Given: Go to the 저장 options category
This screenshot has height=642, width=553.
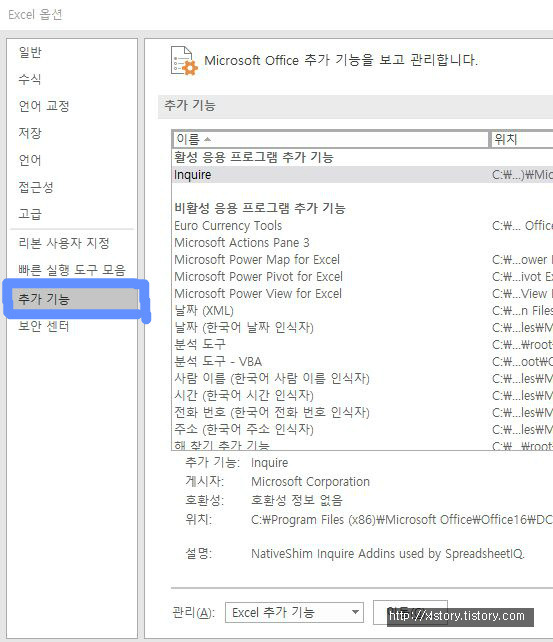Looking at the screenshot, I should (30, 133).
